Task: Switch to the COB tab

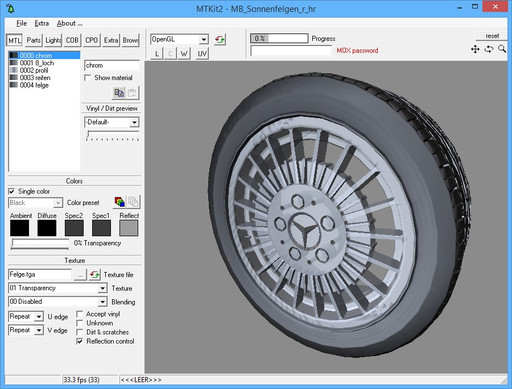Action: (x=72, y=41)
